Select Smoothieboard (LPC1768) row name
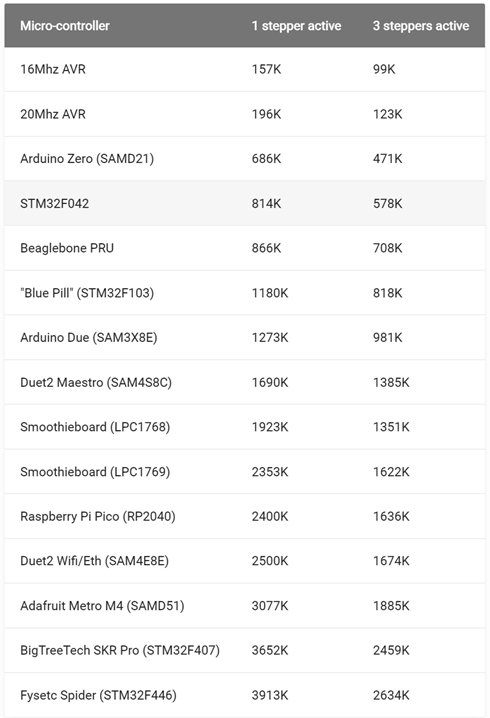The width and height of the screenshot is (490, 718). 95,427
